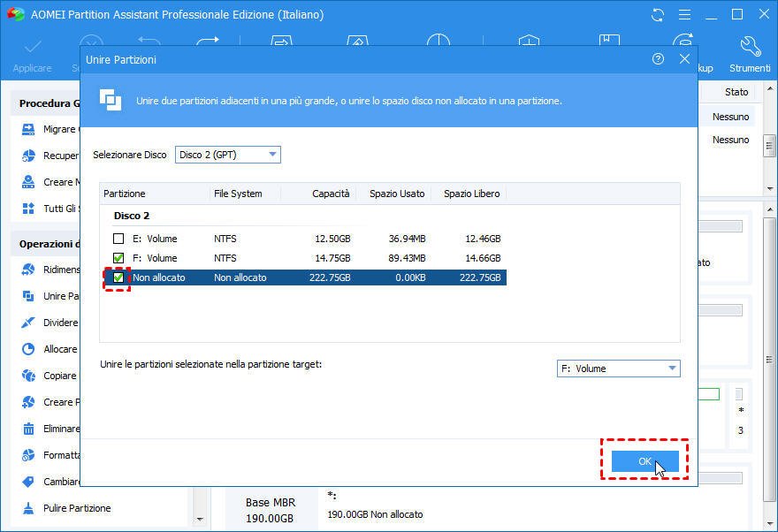Expand the target partition F: Volume dropdown
The image size is (778, 532).
tap(618, 369)
